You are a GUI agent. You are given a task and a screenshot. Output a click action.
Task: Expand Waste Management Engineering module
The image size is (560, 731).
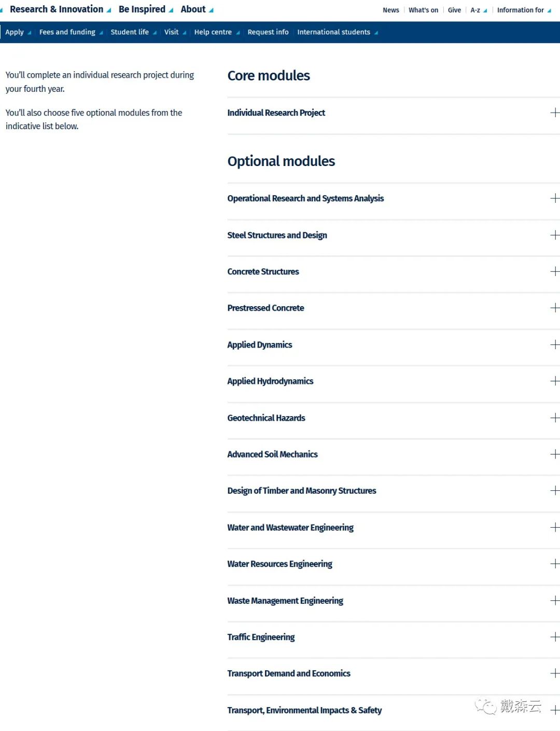394,600
